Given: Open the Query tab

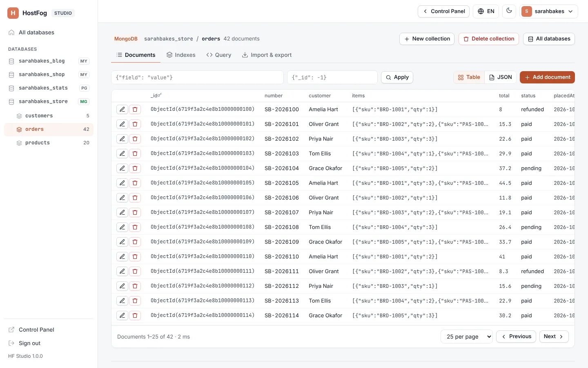Looking at the screenshot, I should [x=219, y=55].
